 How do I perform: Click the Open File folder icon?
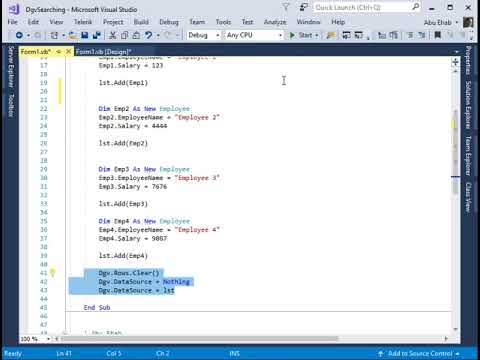coord(73,35)
